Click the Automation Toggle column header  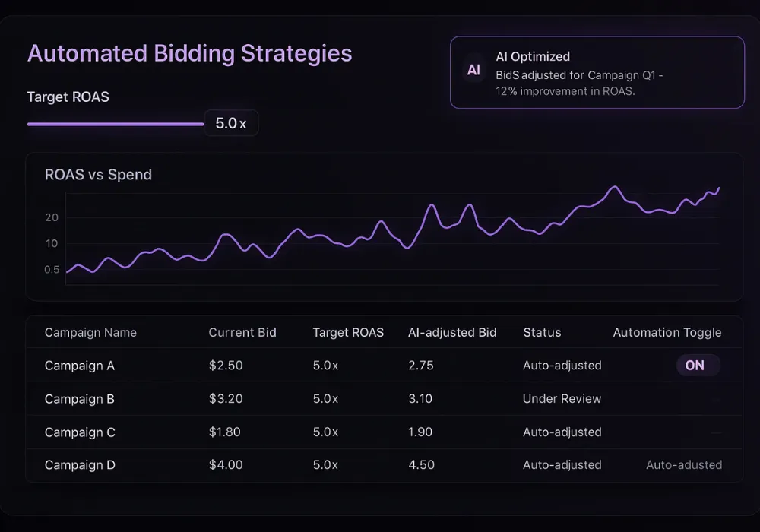pos(667,332)
